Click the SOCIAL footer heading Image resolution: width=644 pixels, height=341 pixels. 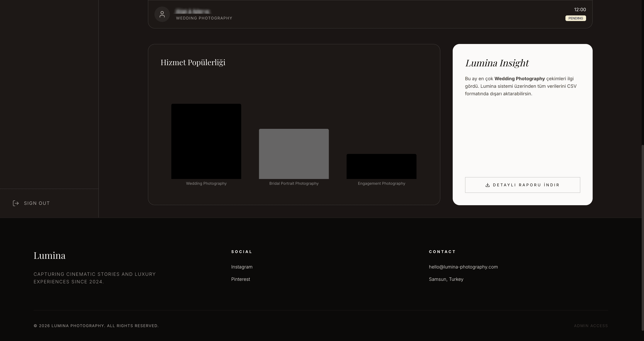click(242, 252)
